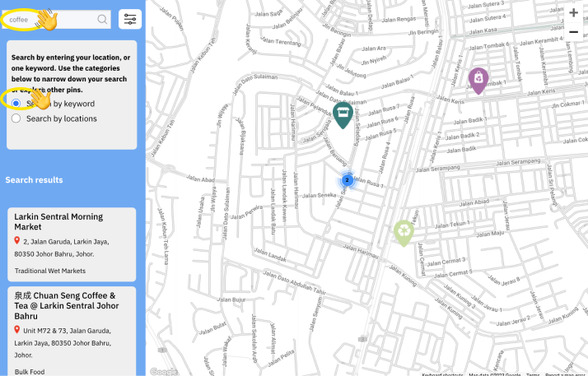Select the teal market stall map pin
The image size is (588, 376).
343,116
